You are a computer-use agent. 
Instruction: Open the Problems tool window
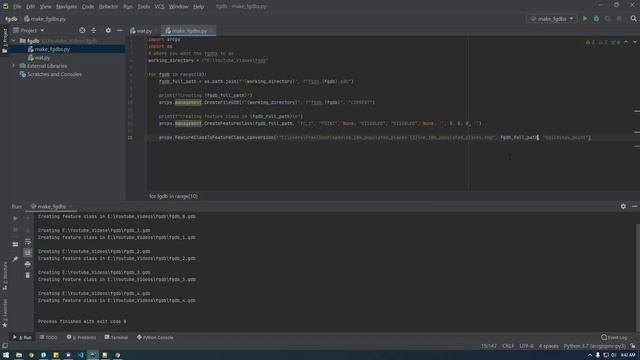[x=81, y=338]
